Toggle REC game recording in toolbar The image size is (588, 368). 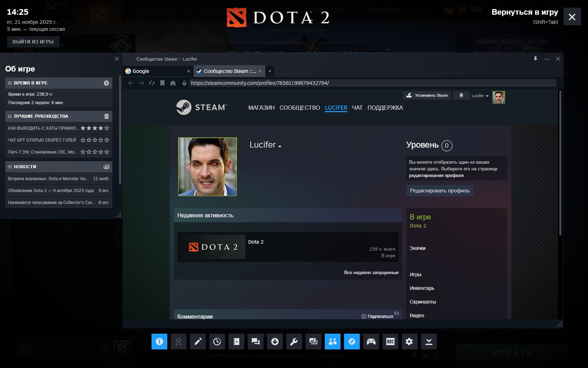(x=390, y=342)
